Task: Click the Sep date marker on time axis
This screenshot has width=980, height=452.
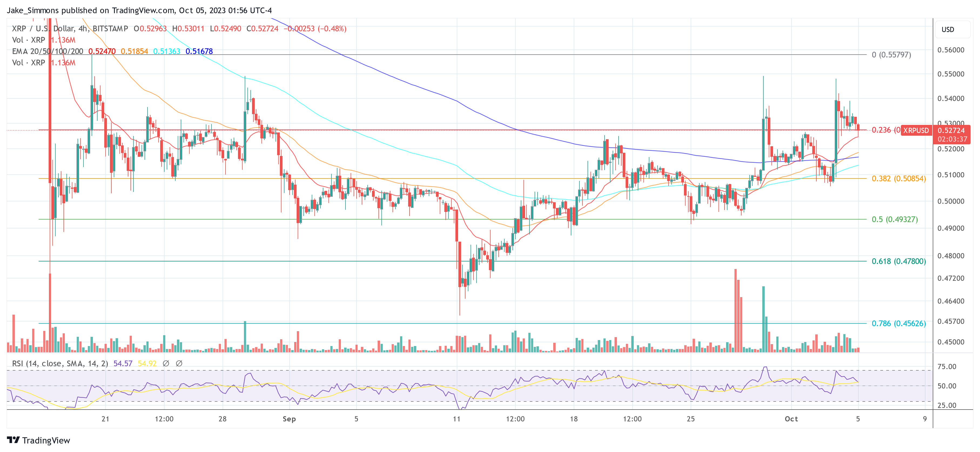Action: click(289, 419)
